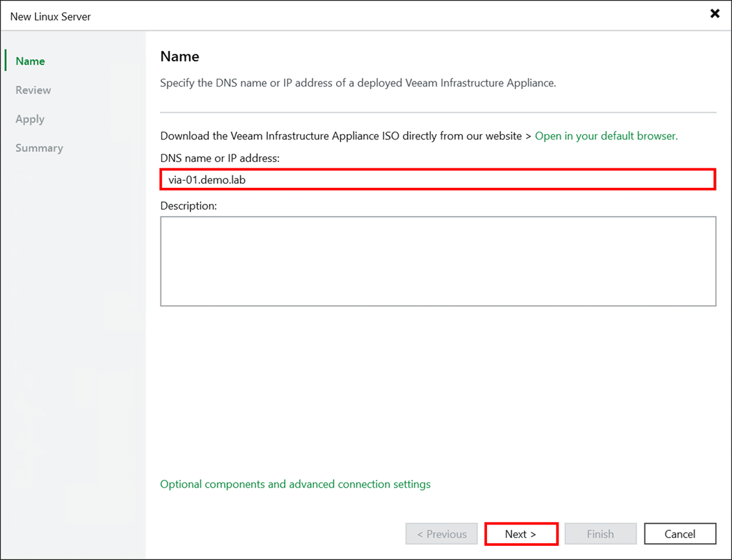Click the Name heading of the wizard page
Image resolution: width=732 pixels, height=560 pixels.
click(179, 56)
